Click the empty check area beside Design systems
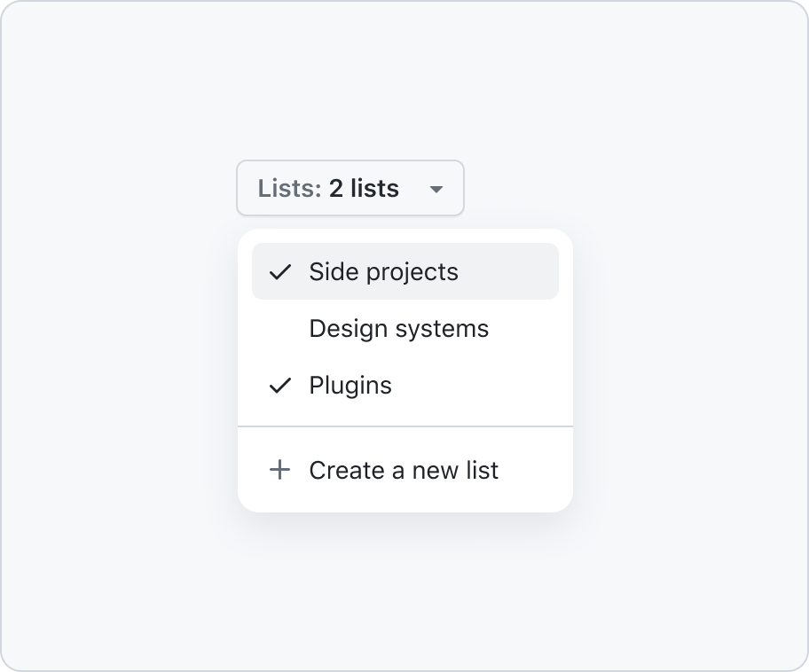The height and width of the screenshot is (672, 809). [x=280, y=329]
